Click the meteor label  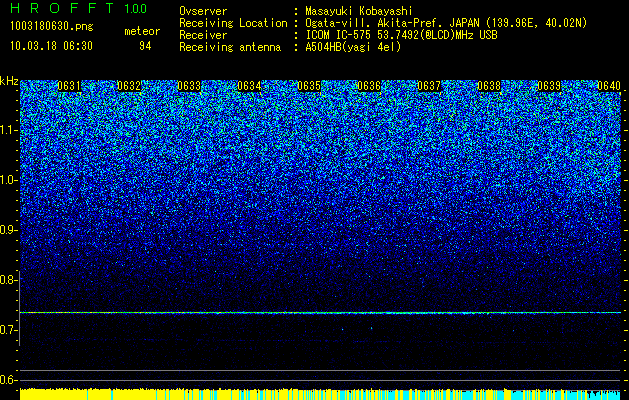pyautogui.click(x=142, y=31)
